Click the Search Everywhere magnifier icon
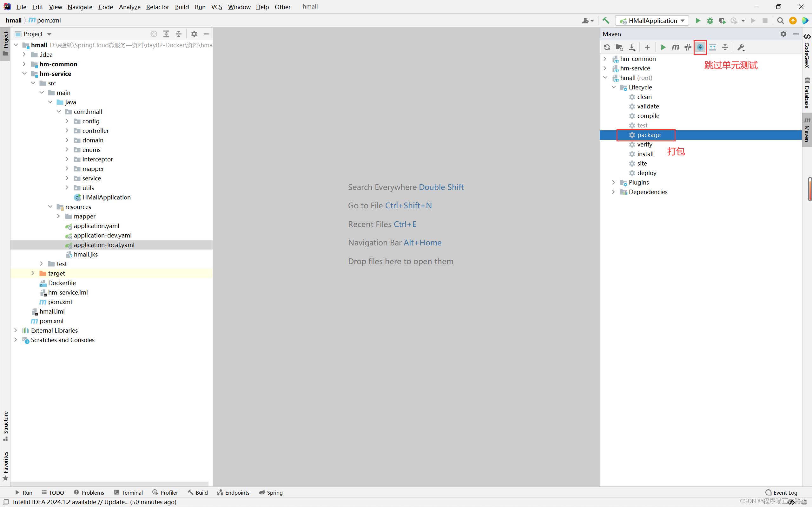This screenshot has height=507, width=812. coord(780,21)
